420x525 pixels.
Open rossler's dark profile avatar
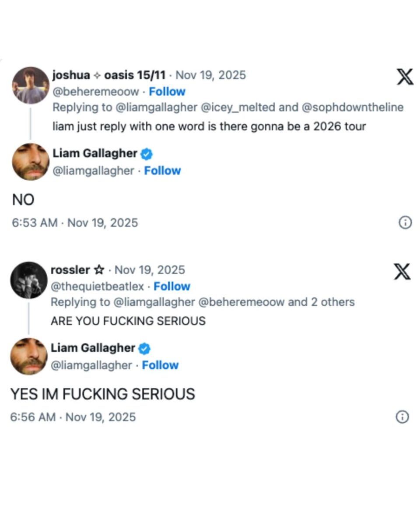(29, 280)
